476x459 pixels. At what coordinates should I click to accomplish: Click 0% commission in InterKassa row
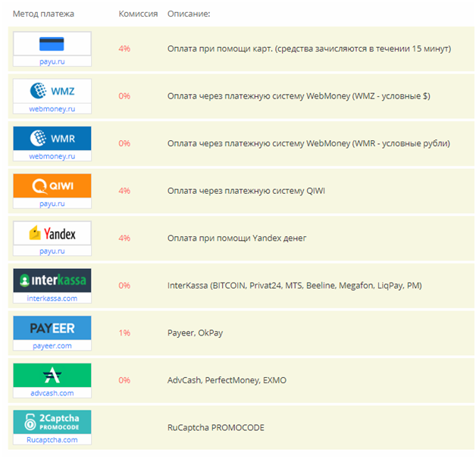pos(124,285)
